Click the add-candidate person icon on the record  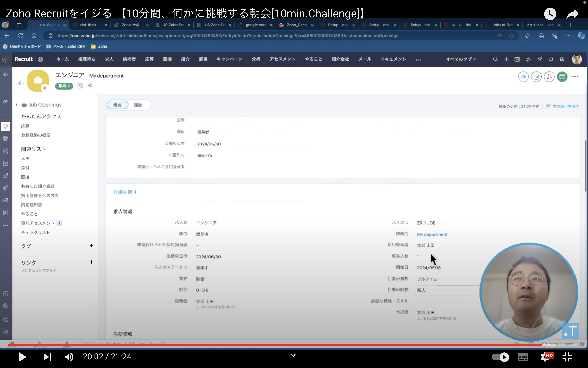[x=549, y=76]
